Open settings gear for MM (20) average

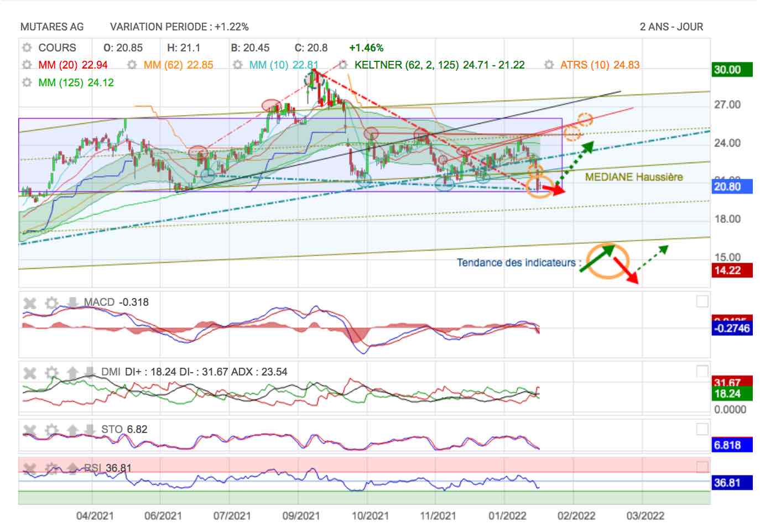(x=27, y=65)
